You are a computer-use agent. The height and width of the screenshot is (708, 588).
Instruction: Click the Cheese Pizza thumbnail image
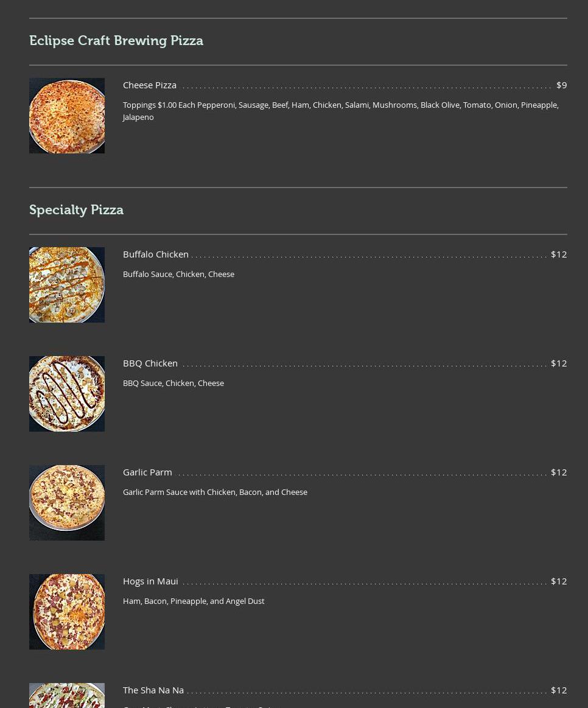67,116
